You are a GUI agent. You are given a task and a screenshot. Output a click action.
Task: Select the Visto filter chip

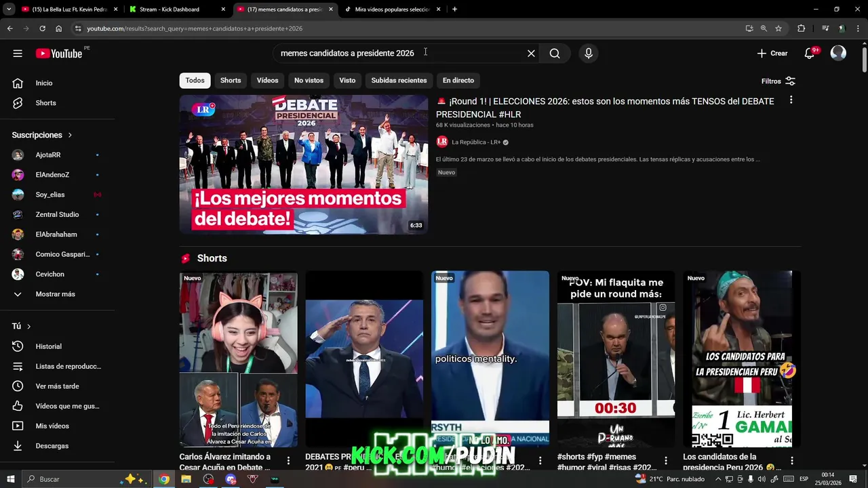pos(347,80)
